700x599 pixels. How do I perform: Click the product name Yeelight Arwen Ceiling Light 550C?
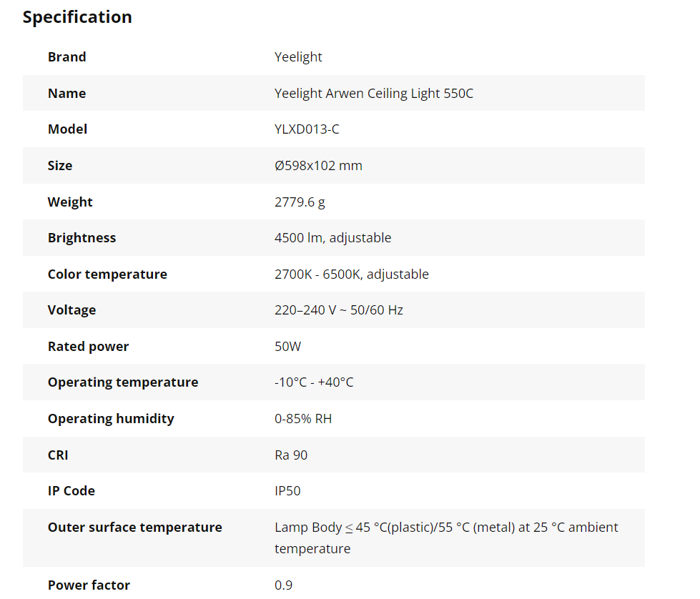pos(373,94)
